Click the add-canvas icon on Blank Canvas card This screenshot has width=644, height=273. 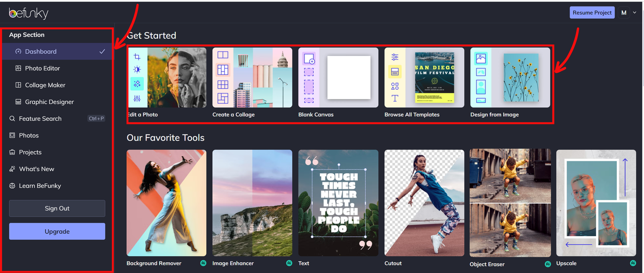[x=309, y=58]
